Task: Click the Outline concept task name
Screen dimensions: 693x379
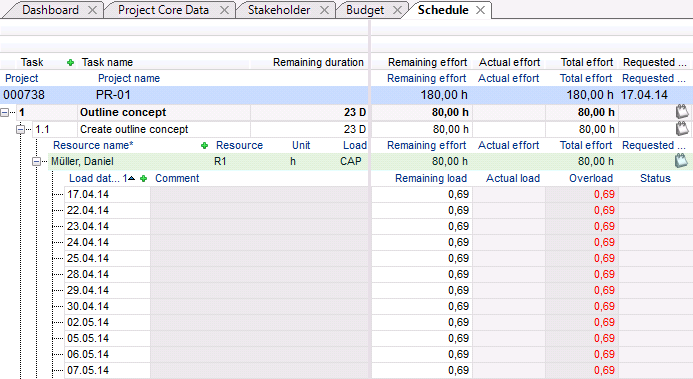Action: 123,112
